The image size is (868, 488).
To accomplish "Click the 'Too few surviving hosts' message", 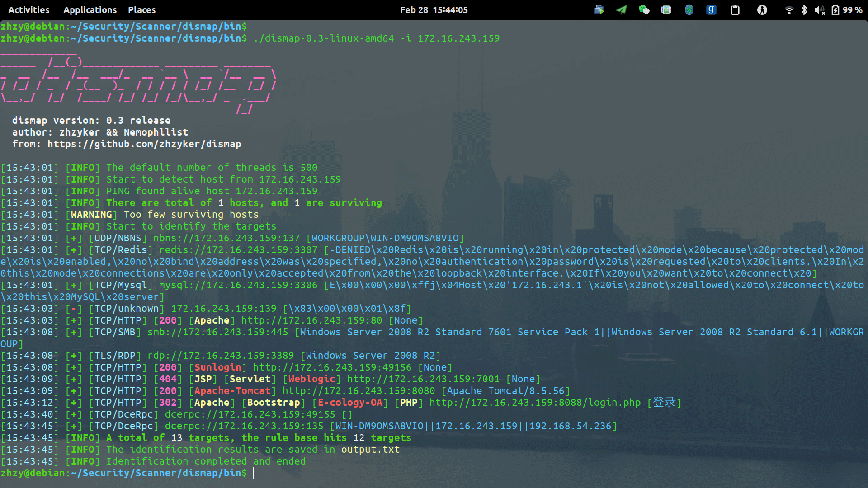I will click(192, 214).
